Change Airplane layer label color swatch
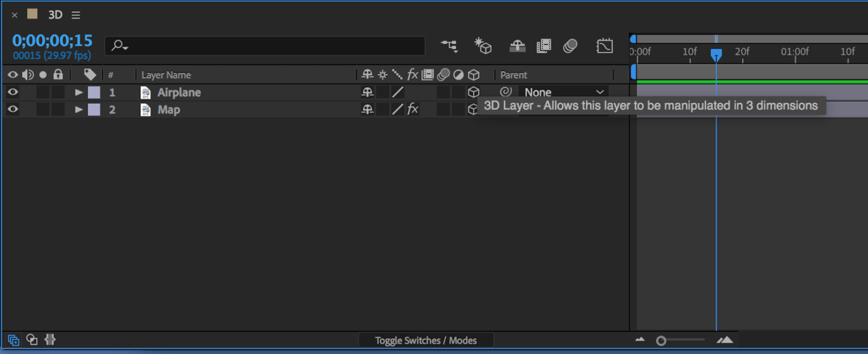 click(94, 92)
